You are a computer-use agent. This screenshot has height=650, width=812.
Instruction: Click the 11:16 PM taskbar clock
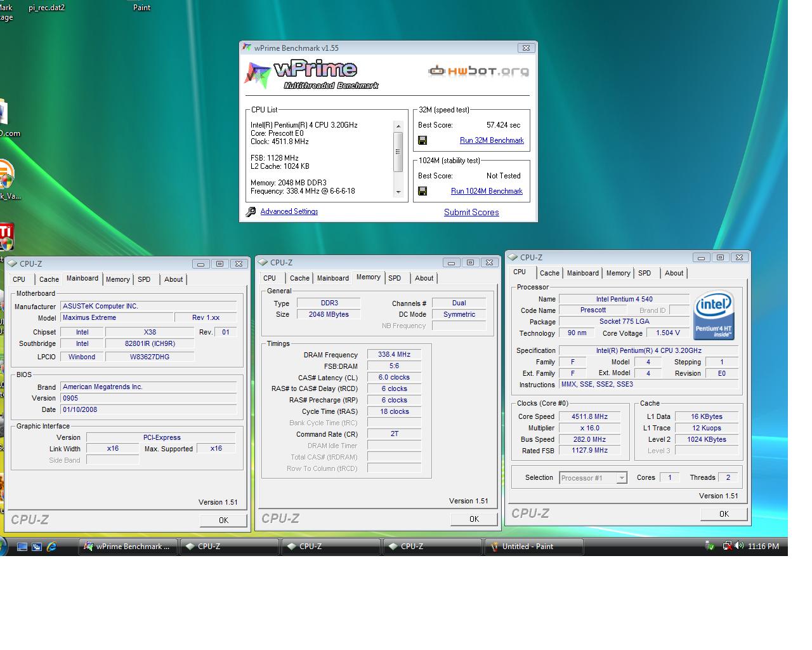tap(763, 547)
